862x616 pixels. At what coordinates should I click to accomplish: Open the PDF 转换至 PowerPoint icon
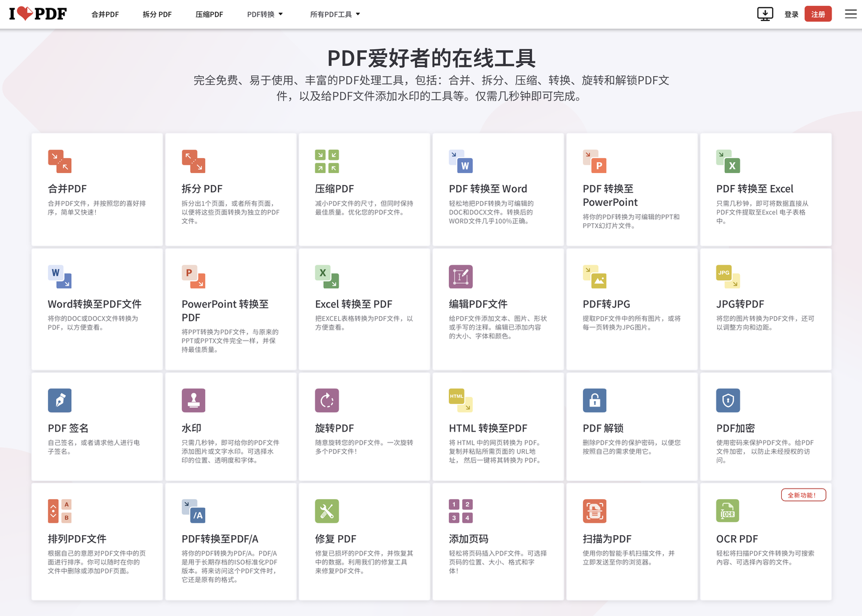pos(594,161)
